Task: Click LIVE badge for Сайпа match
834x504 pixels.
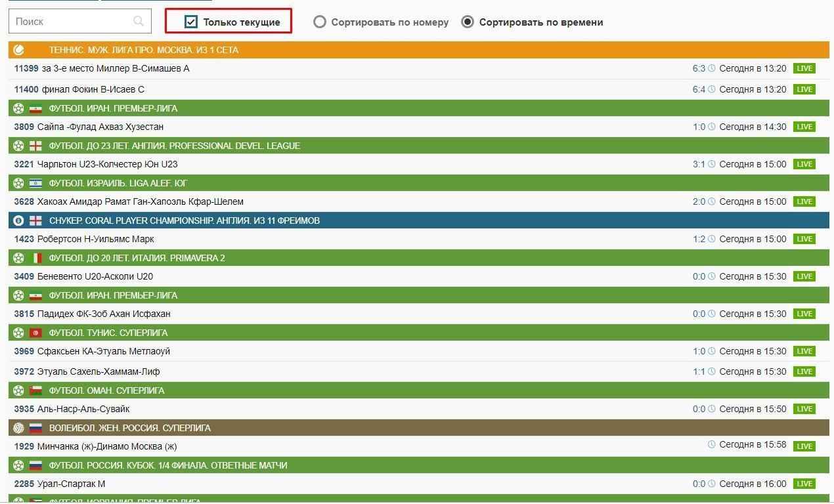Action: (804, 127)
